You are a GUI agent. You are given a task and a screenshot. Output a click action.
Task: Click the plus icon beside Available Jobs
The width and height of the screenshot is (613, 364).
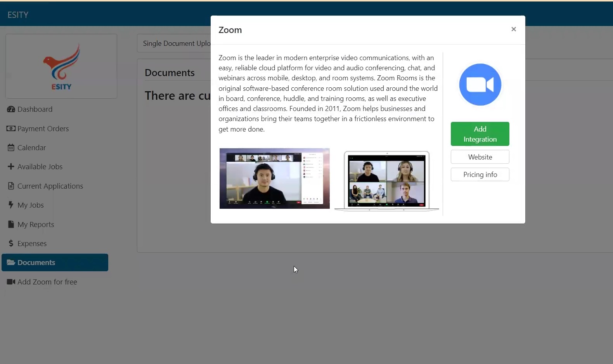[x=11, y=166]
